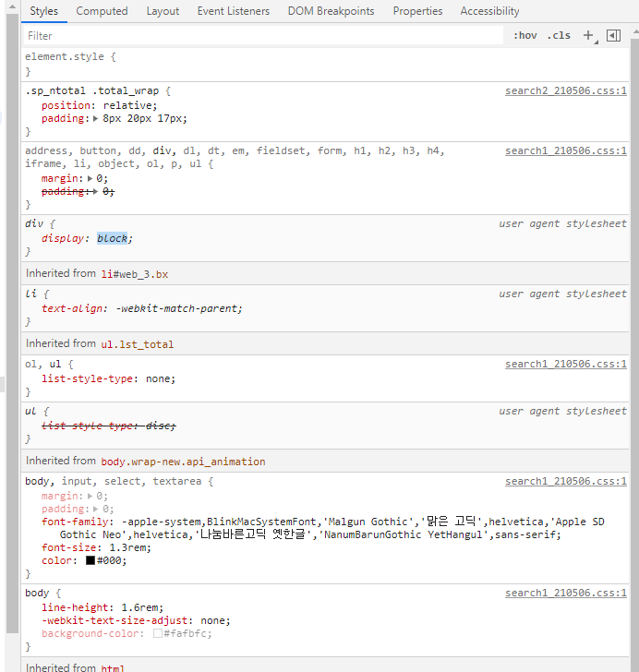Open search2_210506.css:1 source link
Image resolution: width=639 pixels, height=672 pixels.
coord(566,90)
